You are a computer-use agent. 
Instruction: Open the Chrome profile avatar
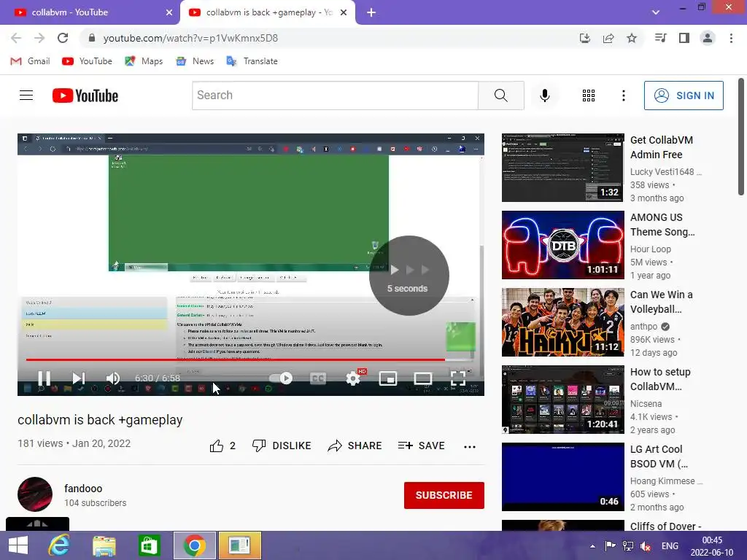pyautogui.click(x=708, y=38)
